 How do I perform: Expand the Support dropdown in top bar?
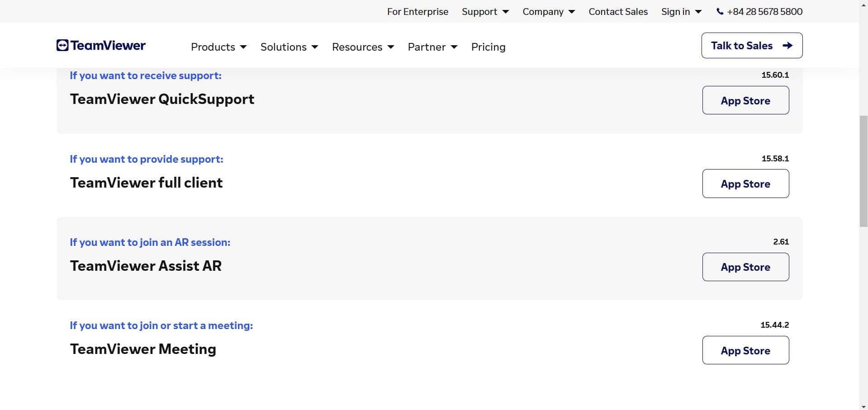(485, 12)
